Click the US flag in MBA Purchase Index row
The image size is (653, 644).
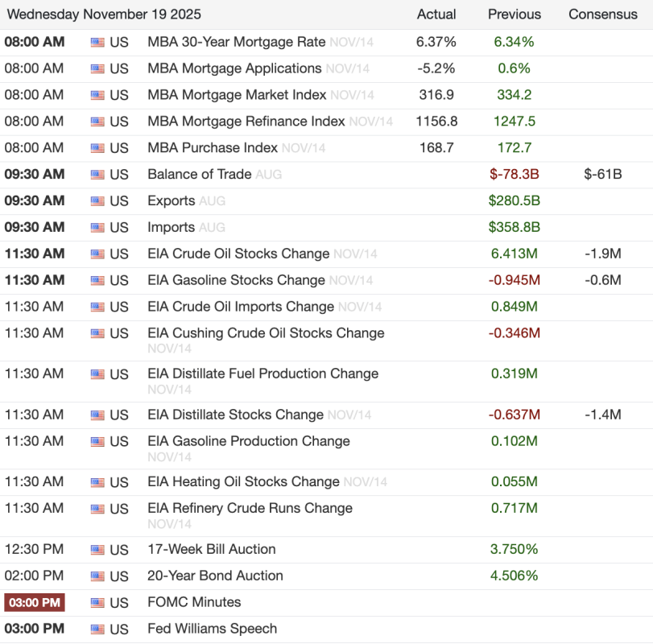[97, 148]
